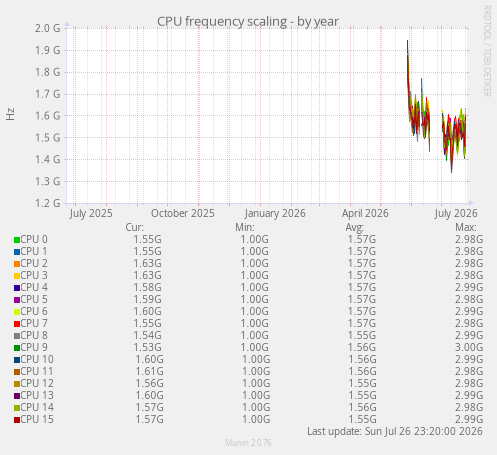Screen dimensions: 497x455
Task: Click the CPU 6 lime legend swatch
Action: click(17, 312)
